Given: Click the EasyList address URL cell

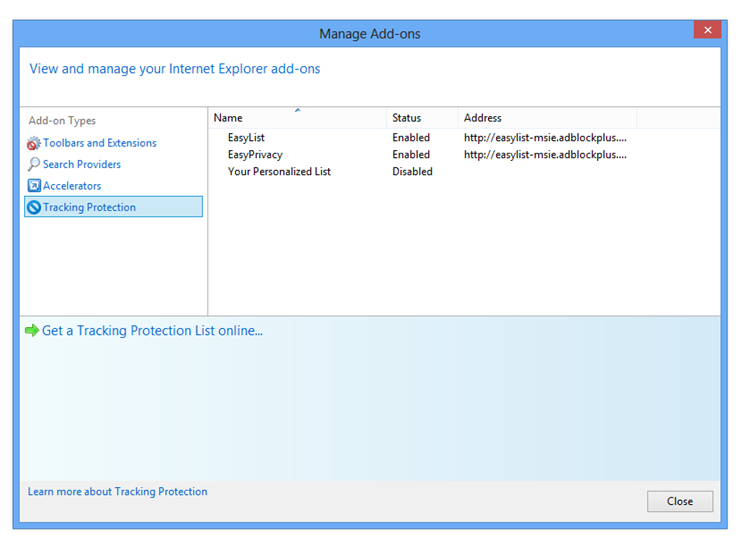Looking at the screenshot, I should 545,138.
